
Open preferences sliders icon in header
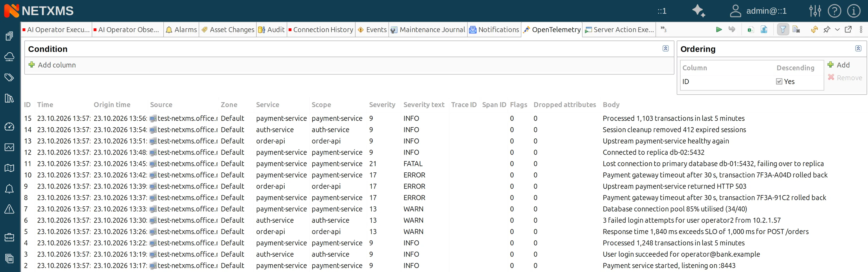click(x=815, y=11)
